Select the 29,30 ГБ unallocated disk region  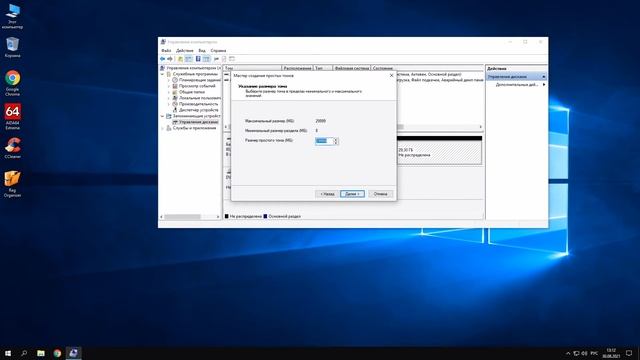(x=439, y=152)
